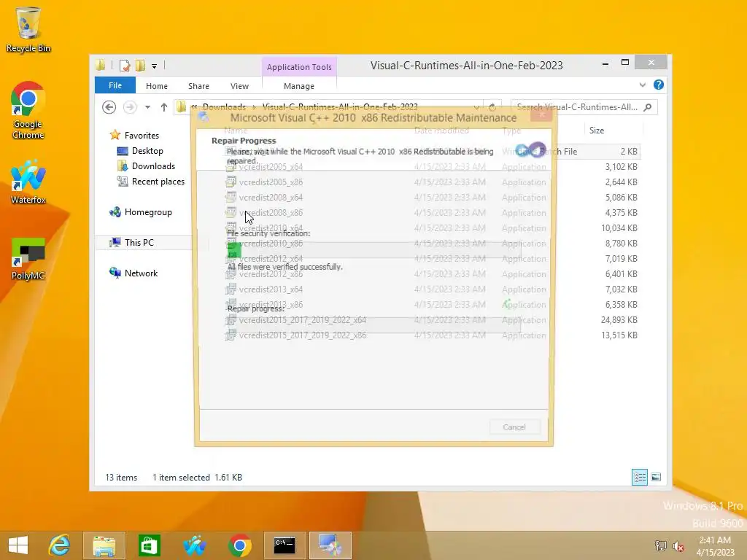Screen dimensions: 747x560
Task: Open the Waterfox desktop shortcut
Action: tap(28, 182)
